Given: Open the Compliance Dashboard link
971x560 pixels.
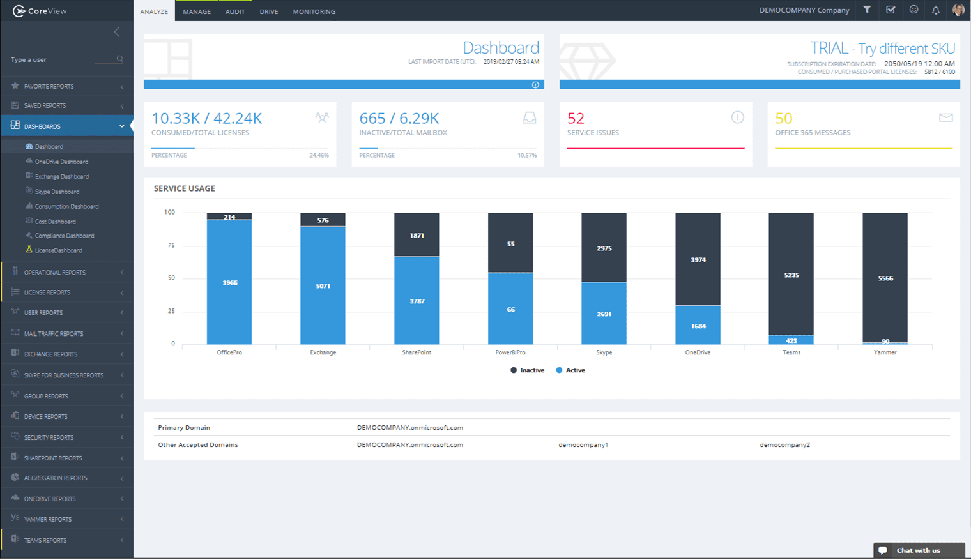Looking at the screenshot, I should click(65, 236).
